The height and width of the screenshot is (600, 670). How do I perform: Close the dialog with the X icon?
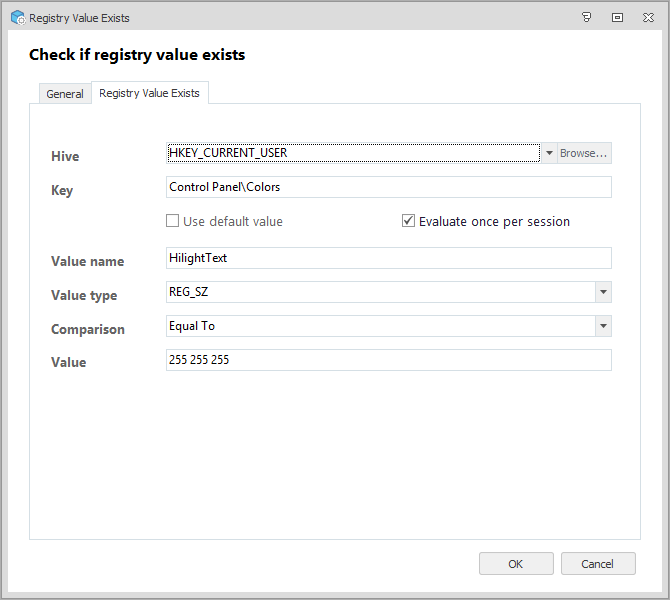click(x=648, y=17)
